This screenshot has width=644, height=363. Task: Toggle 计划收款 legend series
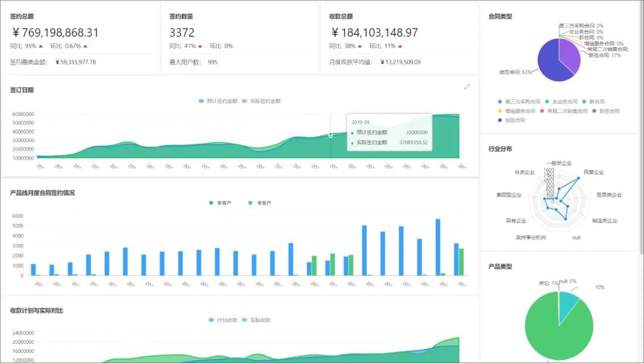coord(223,320)
